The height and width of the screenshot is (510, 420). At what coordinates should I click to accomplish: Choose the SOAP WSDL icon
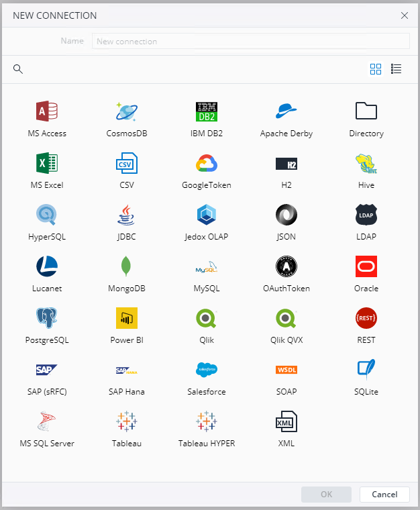286,370
